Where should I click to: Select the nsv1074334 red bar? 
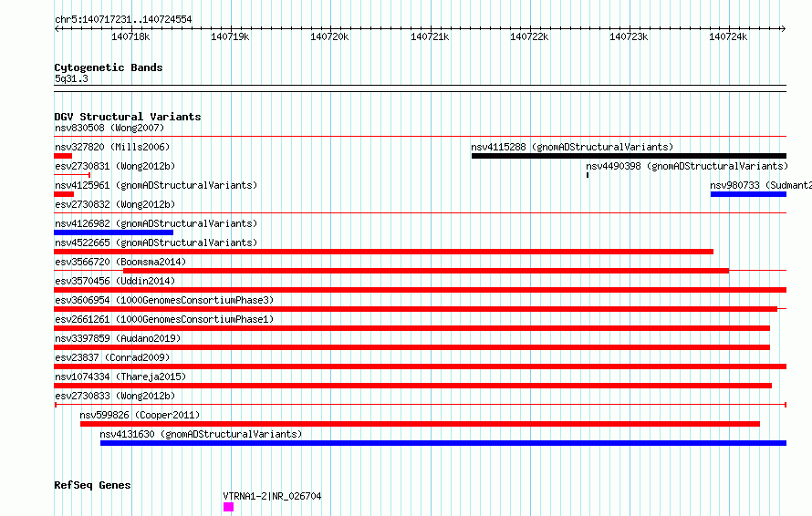[x=412, y=386]
